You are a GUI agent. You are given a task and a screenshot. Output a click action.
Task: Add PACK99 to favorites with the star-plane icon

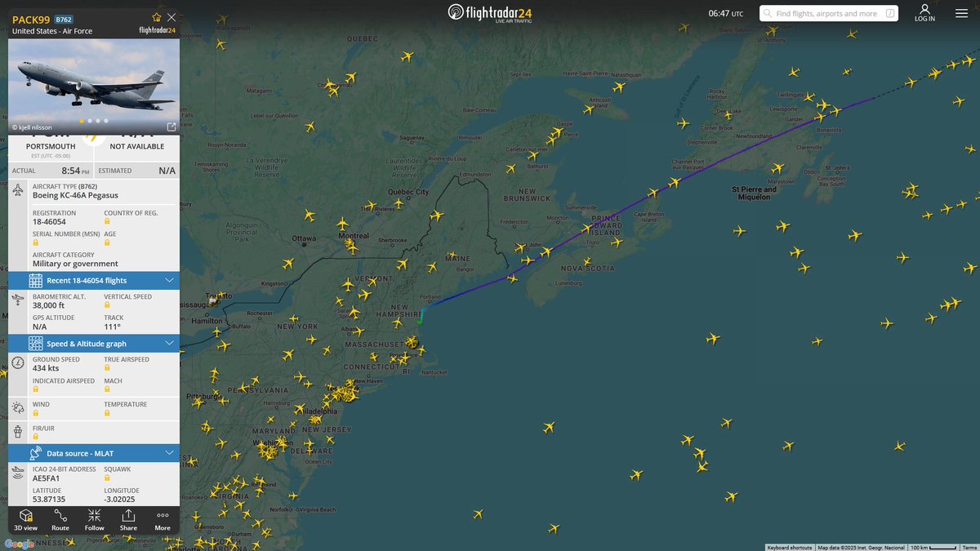pos(157,17)
